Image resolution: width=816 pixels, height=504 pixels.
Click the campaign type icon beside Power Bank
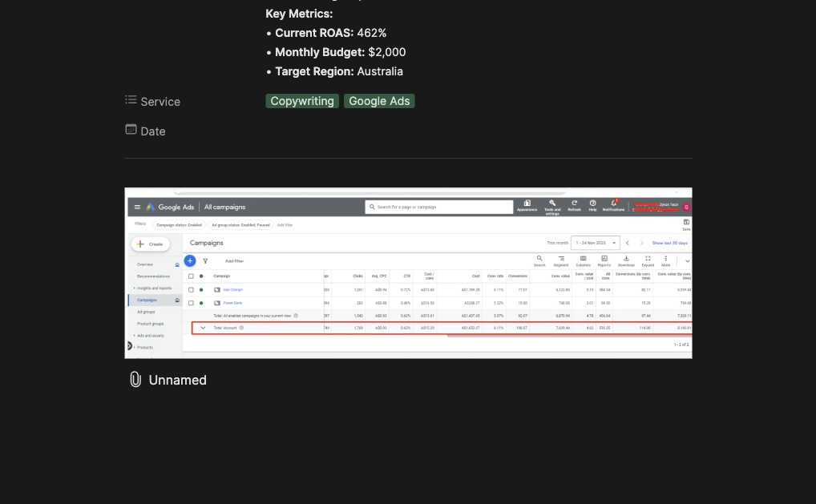[x=217, y=303]
